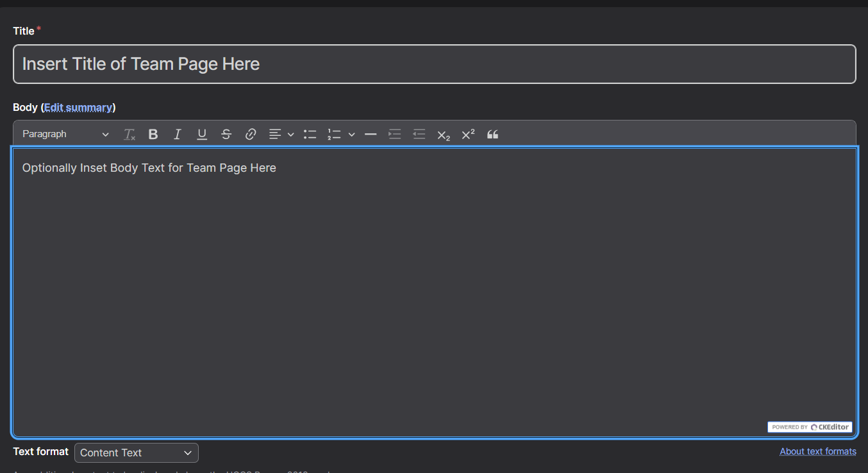
Task: Open the Content Text format dropdown
Action: (x=137, y=452)
